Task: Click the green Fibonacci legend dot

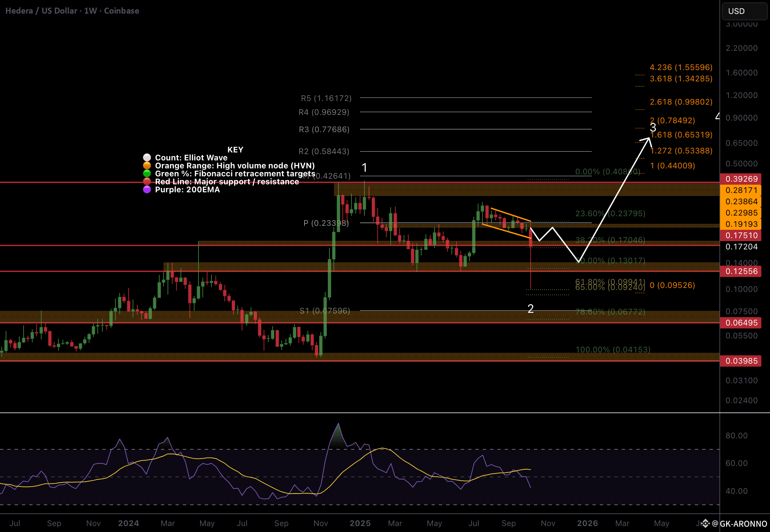Action: 147,174
